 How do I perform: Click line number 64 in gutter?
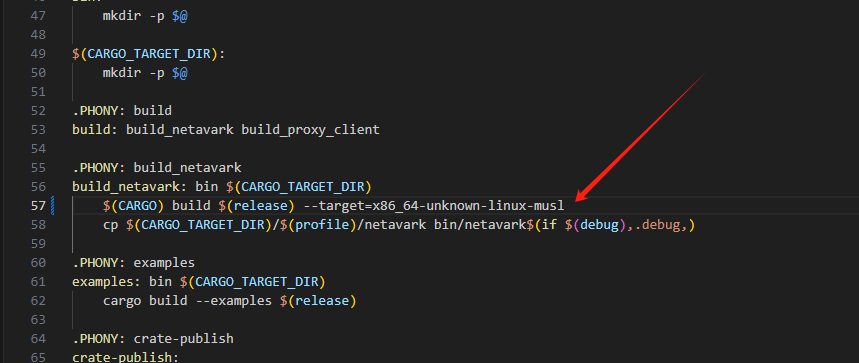pyautogui.click(x=38, y=339)
